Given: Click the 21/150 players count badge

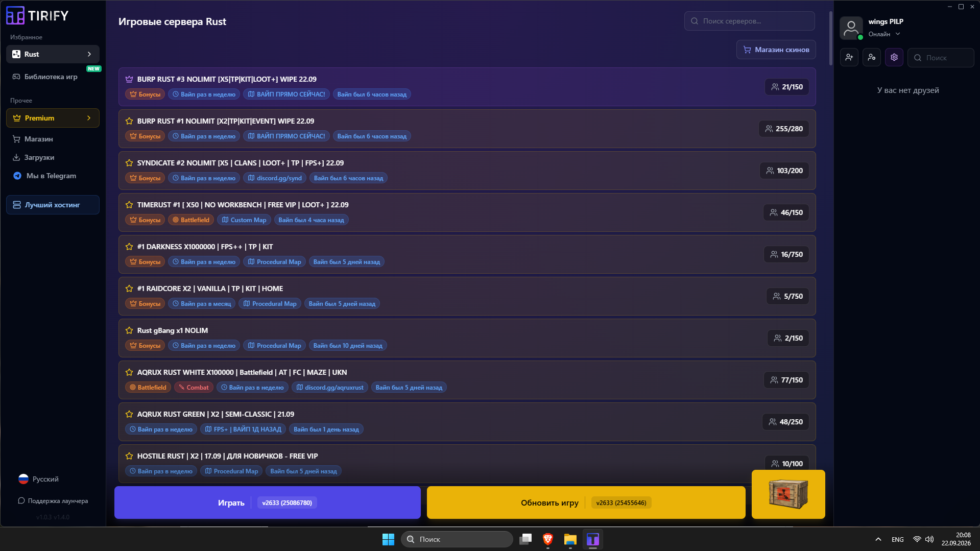Looking at the screenshot, I should pos(787,87).
